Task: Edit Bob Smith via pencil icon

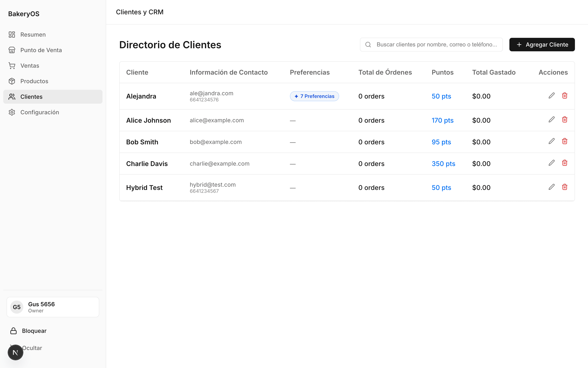Action: (551, 141)
